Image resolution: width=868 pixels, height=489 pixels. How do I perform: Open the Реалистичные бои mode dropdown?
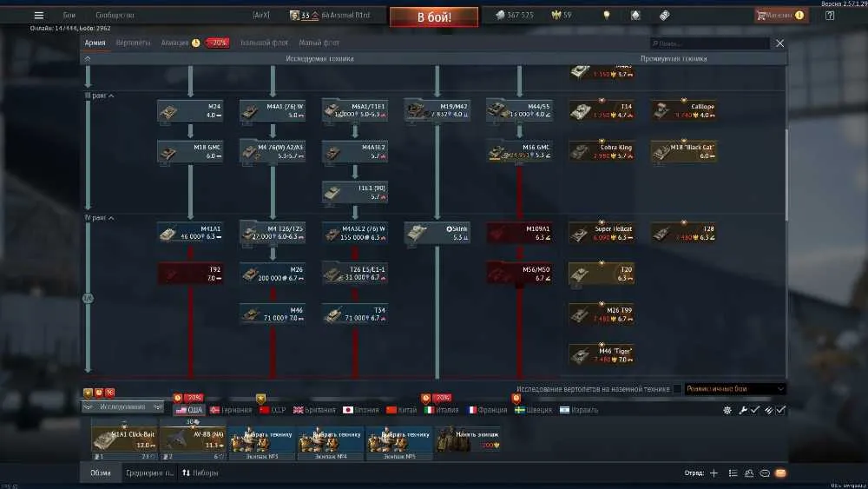click(x=735, y=389)
